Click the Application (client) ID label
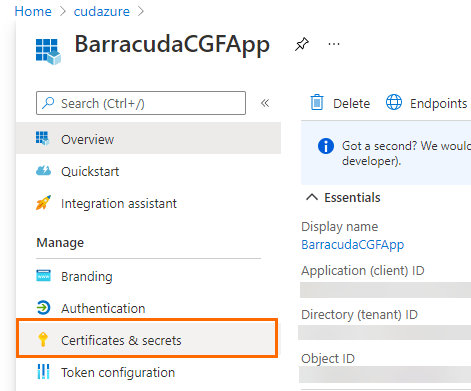Image resolution: width=471 pixels, height=391 pixels. 363,270
